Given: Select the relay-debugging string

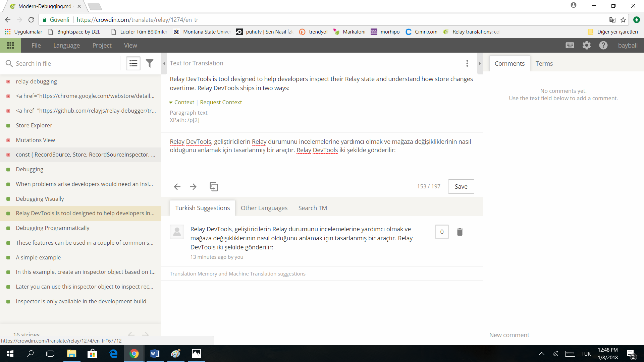Looking at the screenshot, I should [80, 81].
